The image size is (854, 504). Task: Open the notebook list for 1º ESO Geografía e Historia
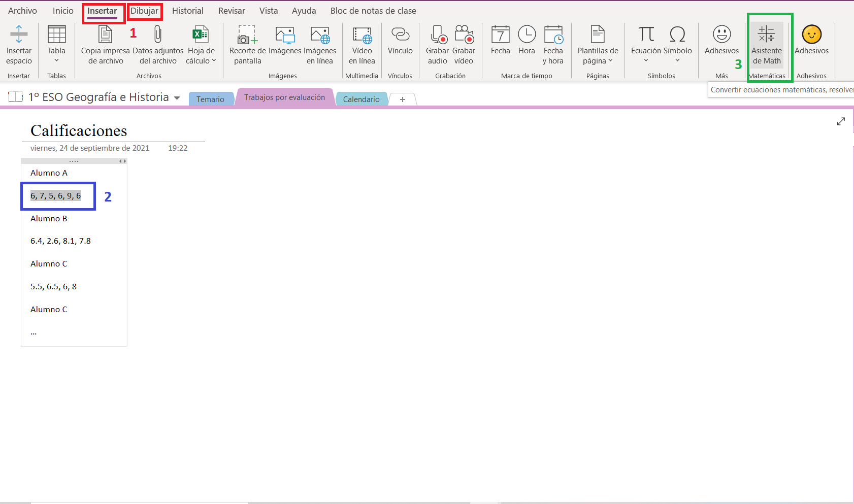point(177,97)
